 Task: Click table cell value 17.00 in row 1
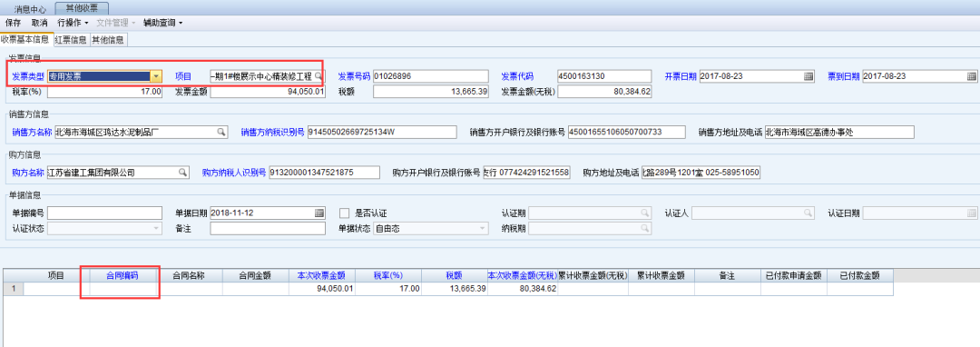click(388, 288)
